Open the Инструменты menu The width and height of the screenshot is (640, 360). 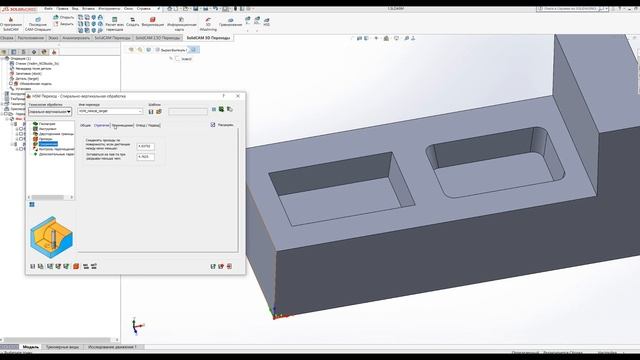tap(109, 9)
